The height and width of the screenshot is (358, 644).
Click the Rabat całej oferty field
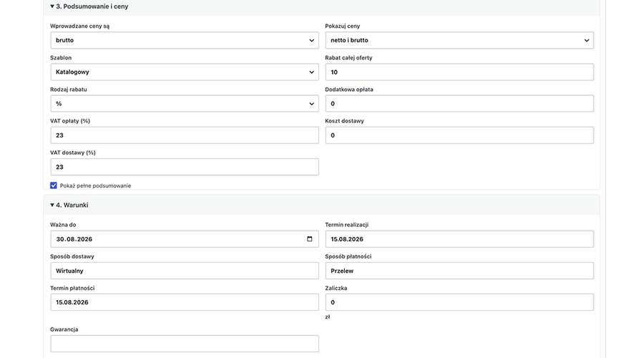click(x=459, y=72)
